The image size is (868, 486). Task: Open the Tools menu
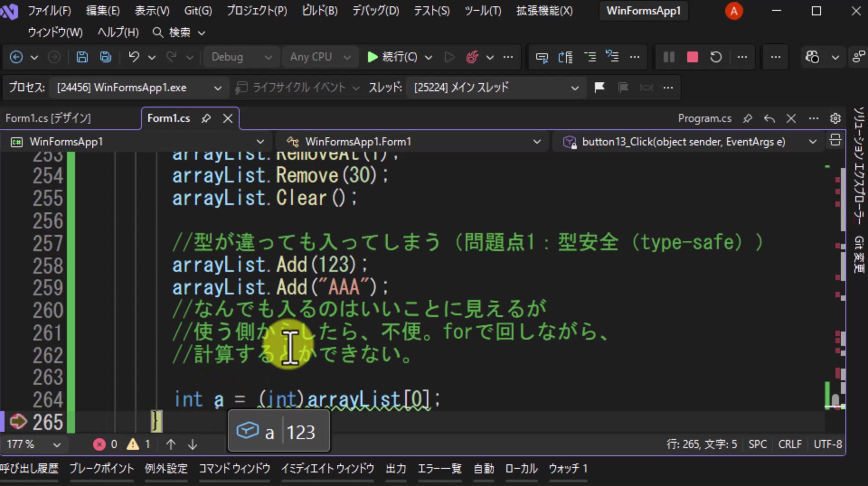[x=483, y=11]
